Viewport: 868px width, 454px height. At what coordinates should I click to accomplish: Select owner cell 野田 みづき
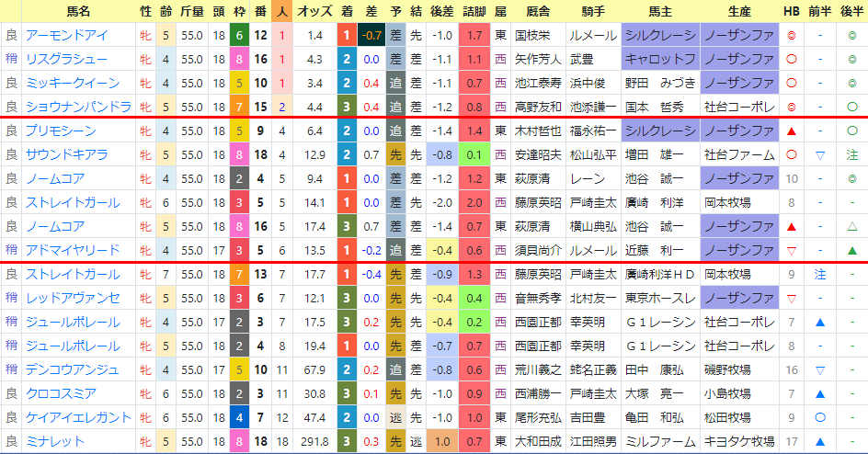pyautogui.click(x=660, y=83)
